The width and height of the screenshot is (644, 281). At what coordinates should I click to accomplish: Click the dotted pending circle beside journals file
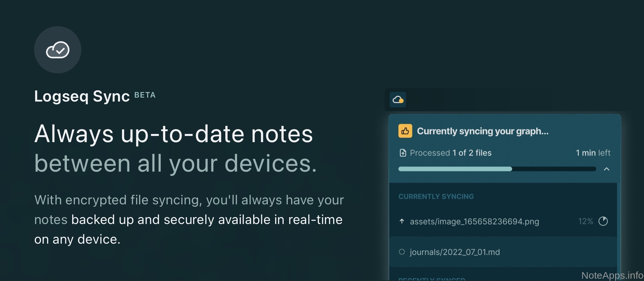tap(402, 252)
